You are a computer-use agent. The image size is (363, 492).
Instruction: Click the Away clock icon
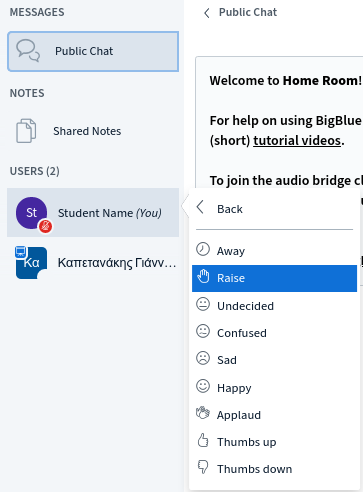point(203,250)
